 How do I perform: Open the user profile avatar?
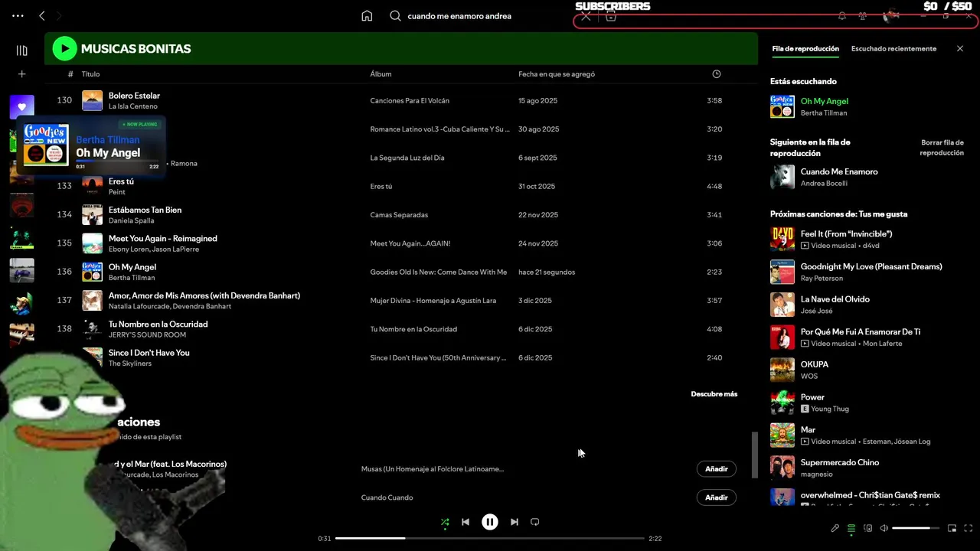[890, 16]
